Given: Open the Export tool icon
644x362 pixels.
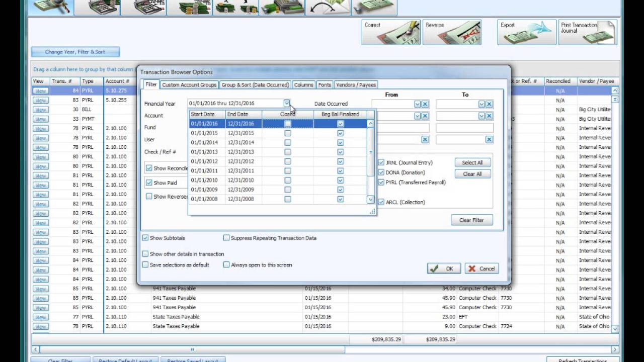Looking at the screenshot, I should click(x=526, y=32).
